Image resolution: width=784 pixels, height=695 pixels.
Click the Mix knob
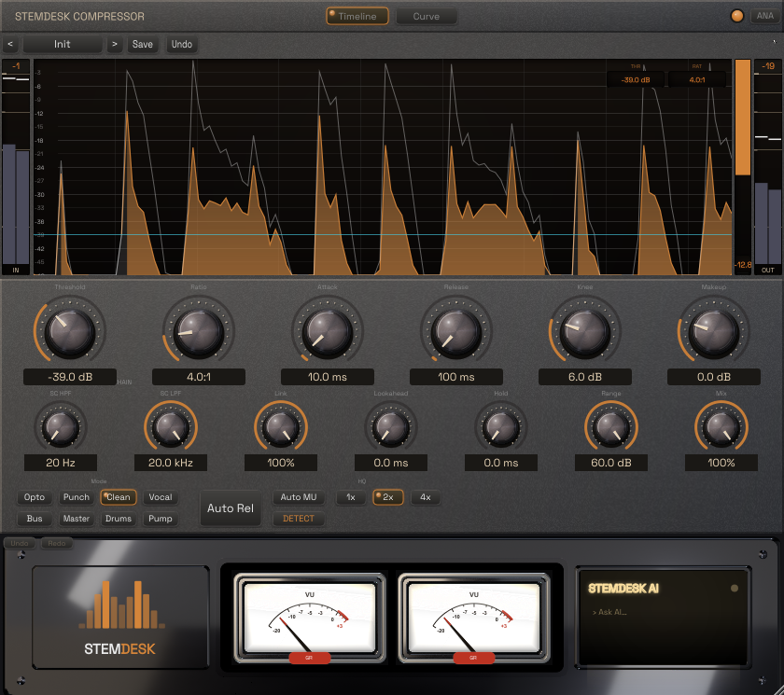(x=721, y=427)
